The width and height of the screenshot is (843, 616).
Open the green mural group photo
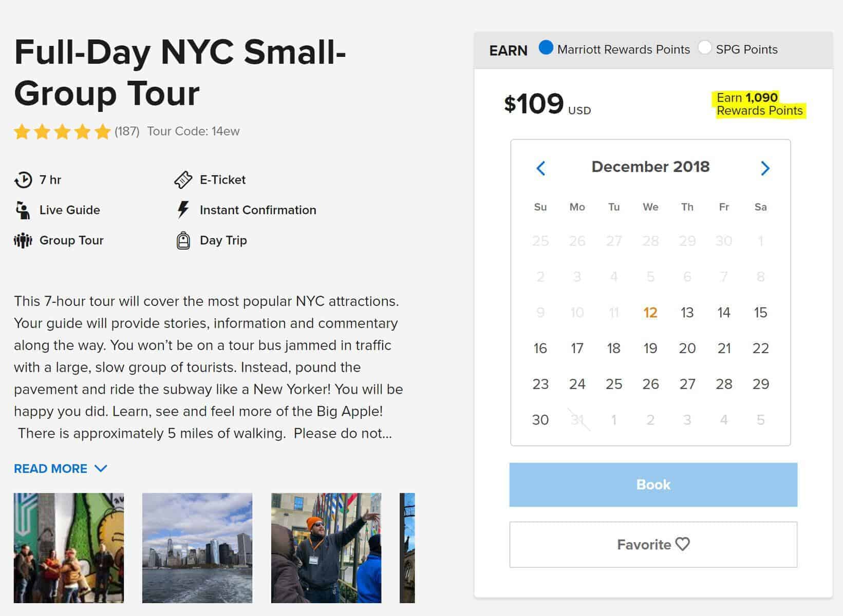[x=69, y=548]
